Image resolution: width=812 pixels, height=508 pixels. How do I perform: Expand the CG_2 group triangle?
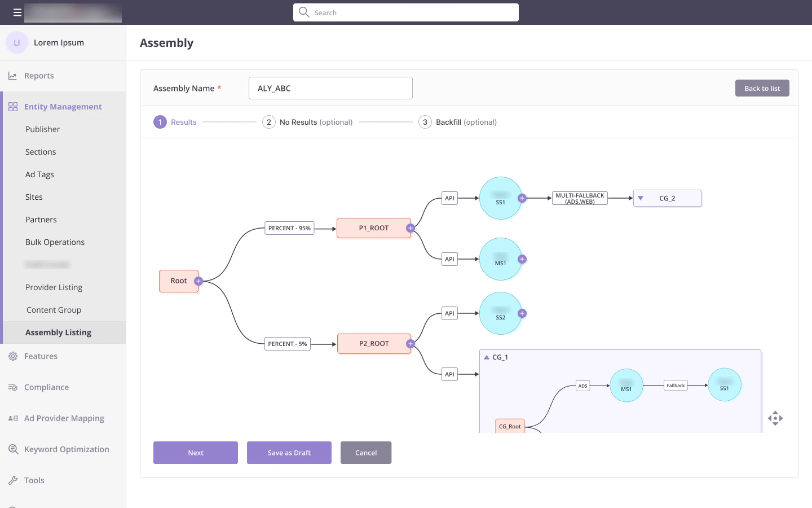pyautogui.click(x=641, y=198)
